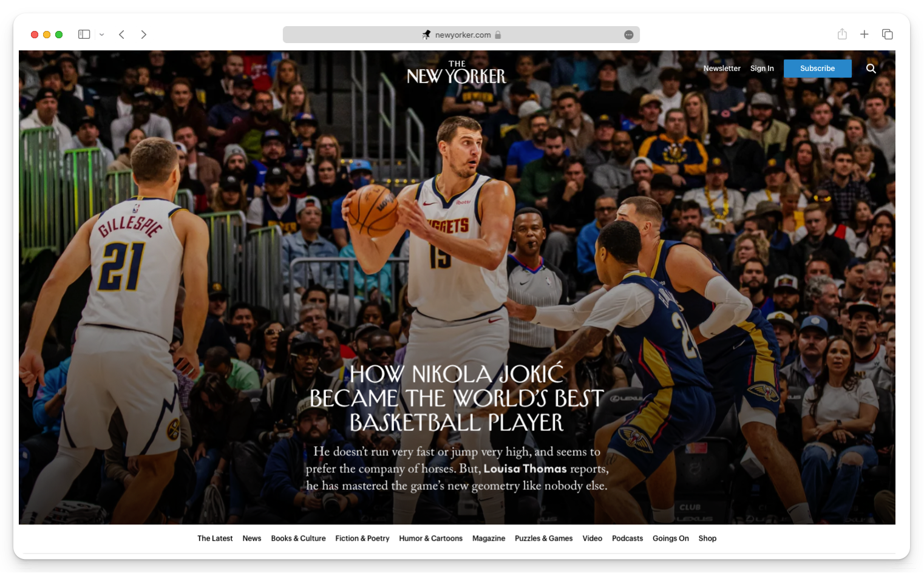Open the Share icon in toolbar

(x=842, y=35)
